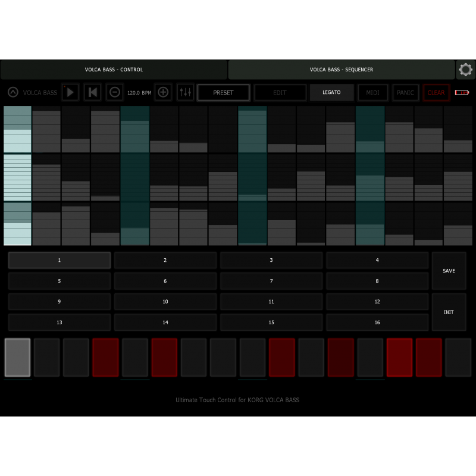Open the settings gear in the top corner

pyautogui.click(x=466, y=70)
